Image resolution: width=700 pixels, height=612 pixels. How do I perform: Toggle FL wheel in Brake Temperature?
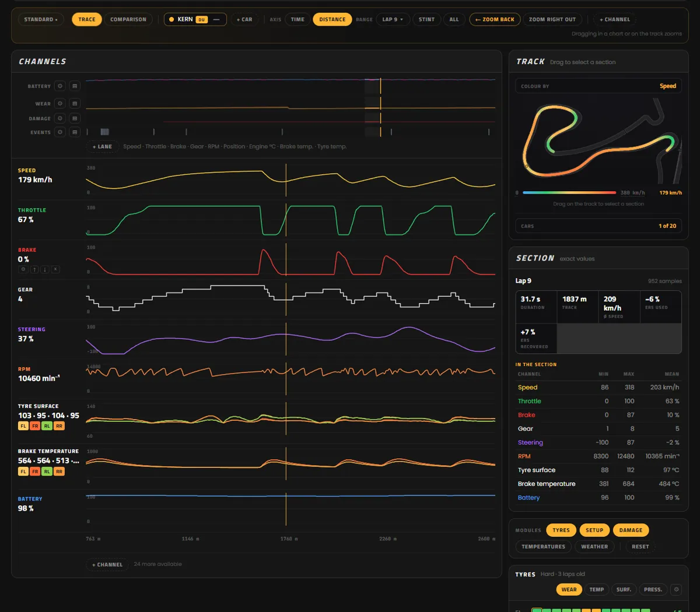click(23, 472)
